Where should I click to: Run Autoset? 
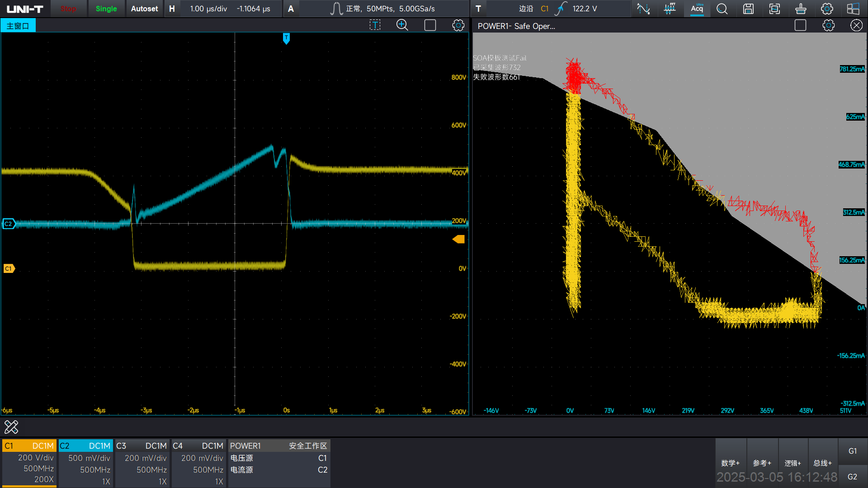coord(144,9)
